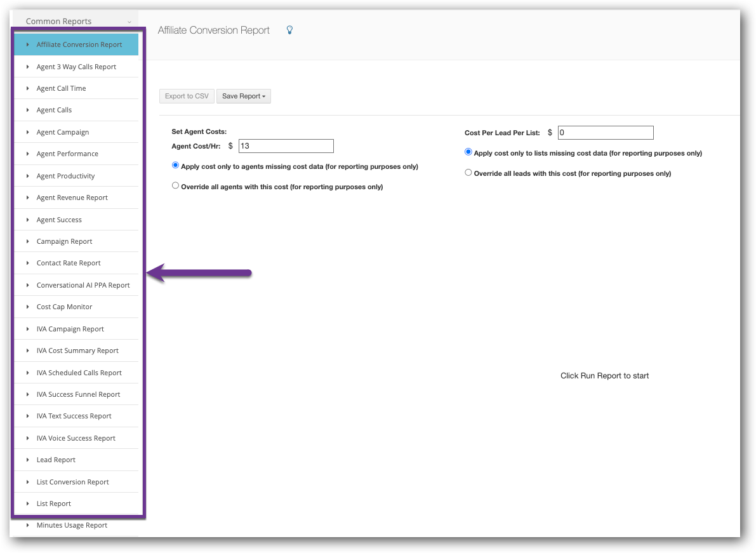
Task: Select 'Apply cost only to lists missing cost data'
Action: tap(468, 152)
